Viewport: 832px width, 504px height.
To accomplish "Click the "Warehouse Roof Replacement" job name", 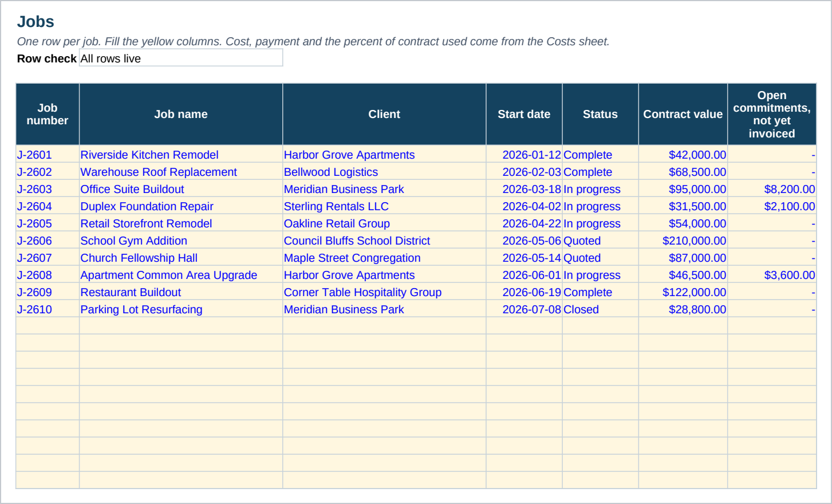I will point(181,172).
